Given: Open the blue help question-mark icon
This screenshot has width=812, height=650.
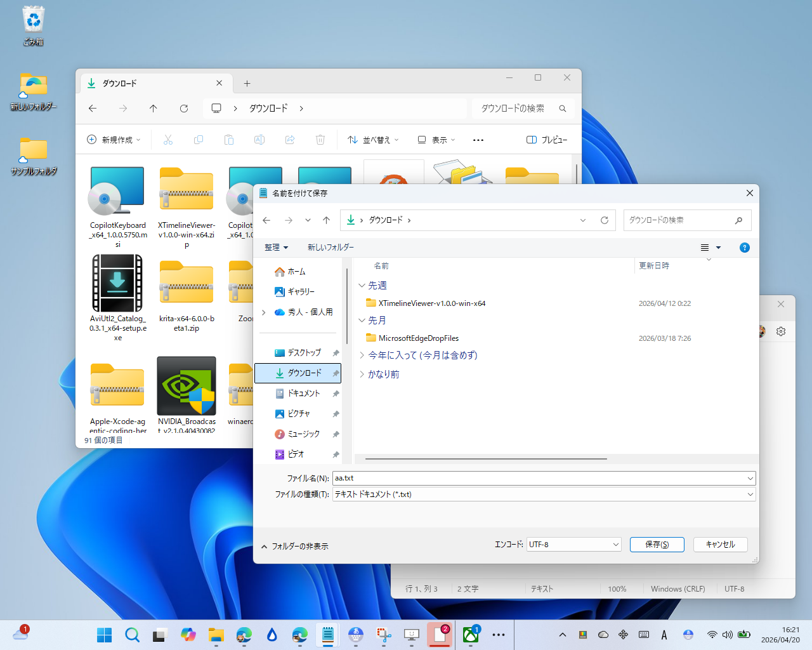Looking at the screenshot, I should [744, 248].
